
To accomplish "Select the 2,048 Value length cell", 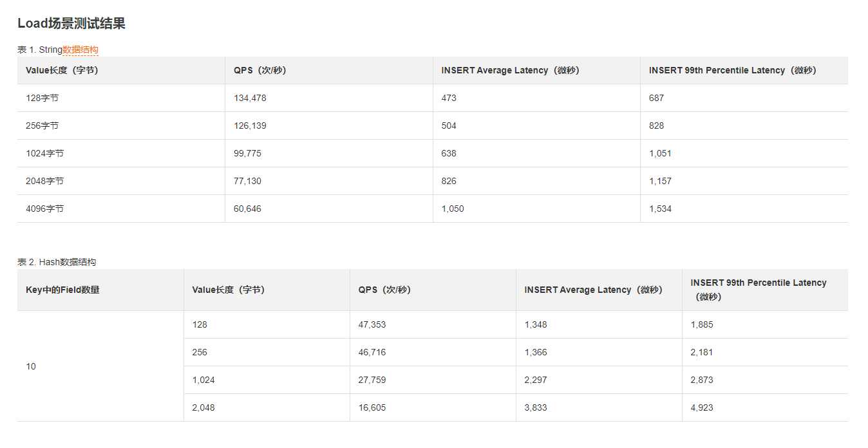I will click(203, 407).
